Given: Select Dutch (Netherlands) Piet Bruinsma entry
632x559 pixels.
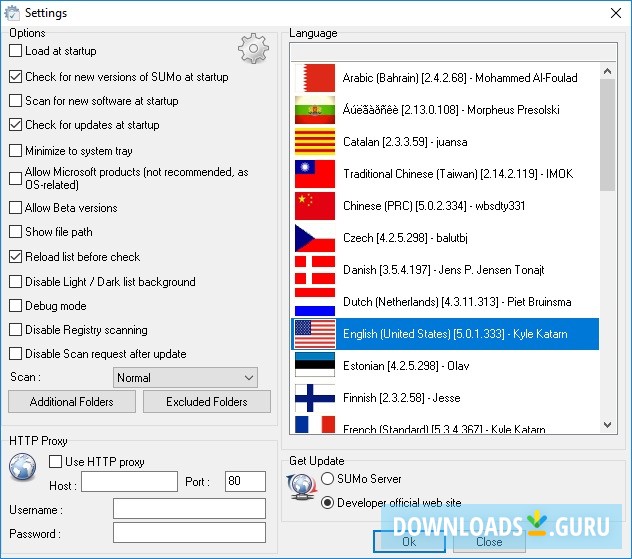Looking at the screenshot, I should [457, 302].
